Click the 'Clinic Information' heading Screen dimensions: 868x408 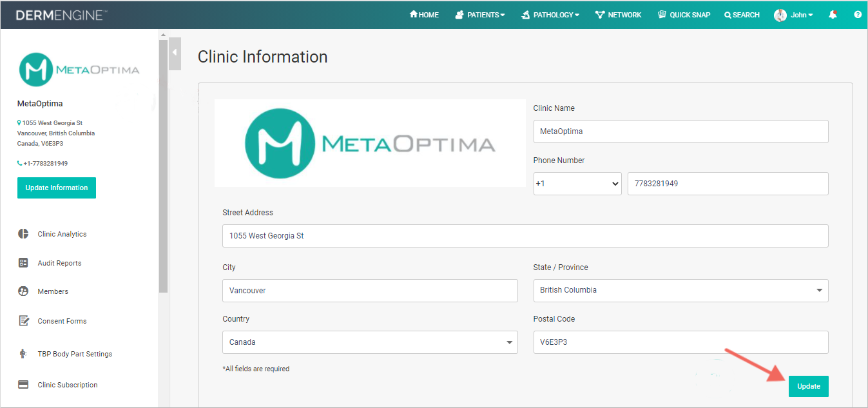click(262, 57)
